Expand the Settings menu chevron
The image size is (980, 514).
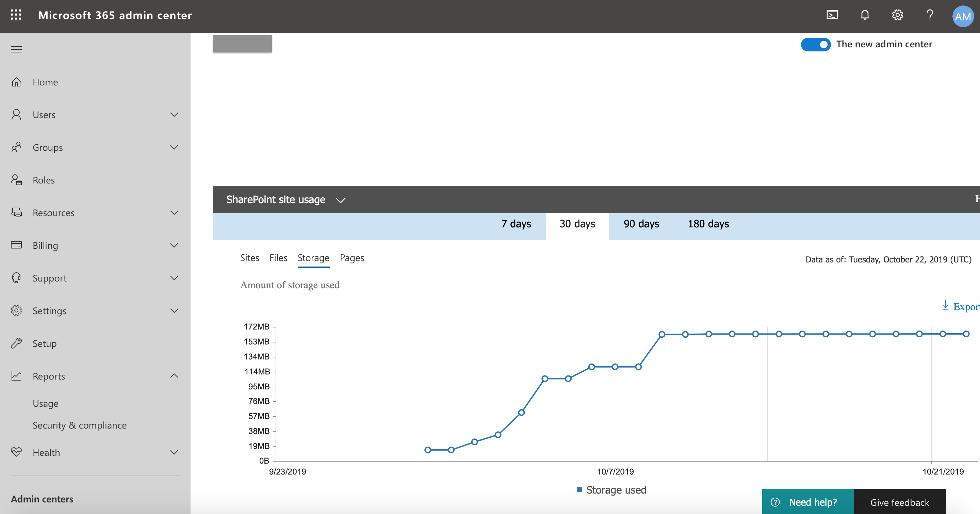[x=174, y=311]
